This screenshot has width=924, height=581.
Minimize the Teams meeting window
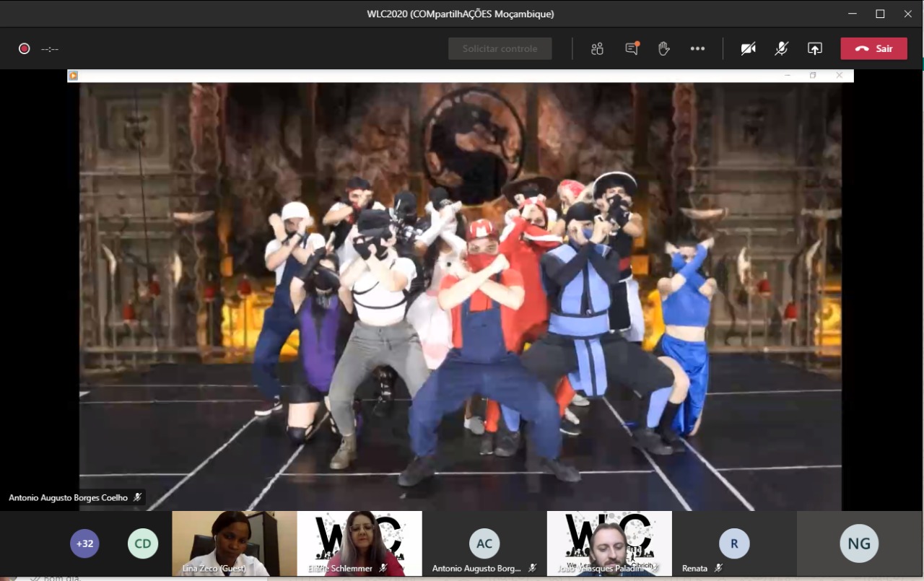click(x=853, y=14)
